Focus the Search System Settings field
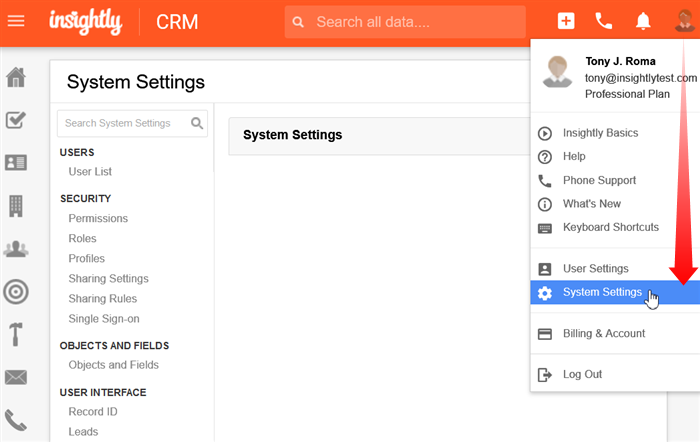Screen dimensions: 700x442 click(132, 123)
